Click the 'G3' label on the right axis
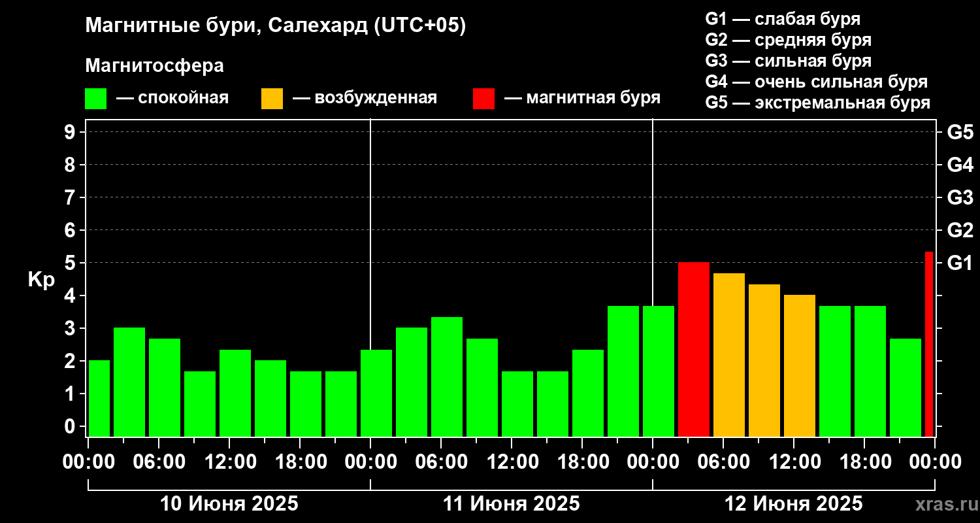The height and width of the screenshot is (523, 980). [960, 197]
